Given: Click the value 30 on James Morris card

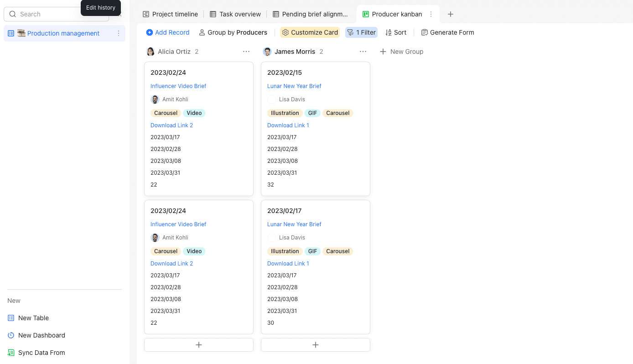Looking at the screenshot, I should tap(271, 323).
